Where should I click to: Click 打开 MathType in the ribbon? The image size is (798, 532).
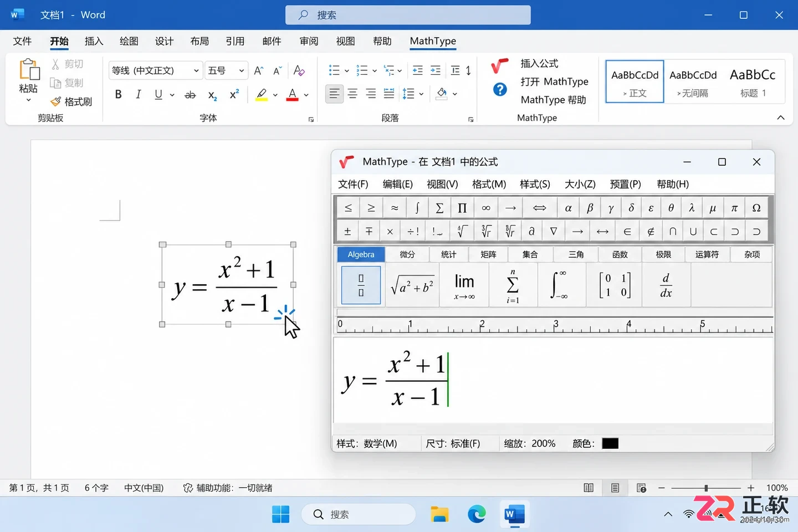coord(554,81)
